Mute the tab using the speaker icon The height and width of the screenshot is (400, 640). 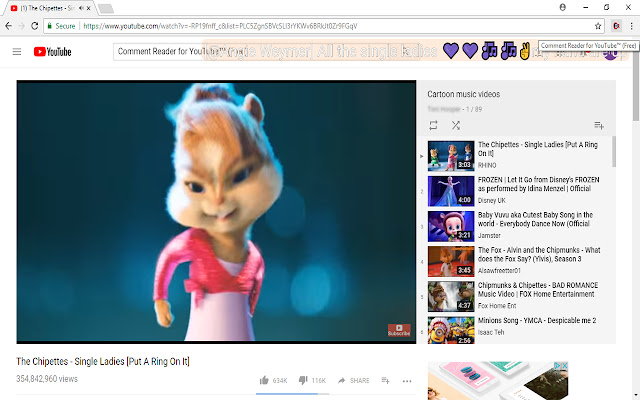[x=82, y=8]
